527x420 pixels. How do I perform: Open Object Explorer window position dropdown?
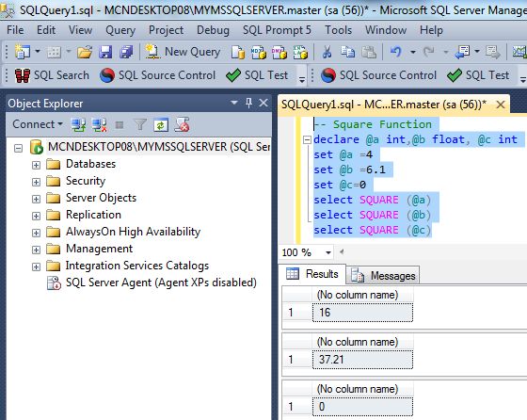pyautogui.click(x=234, y=103)
